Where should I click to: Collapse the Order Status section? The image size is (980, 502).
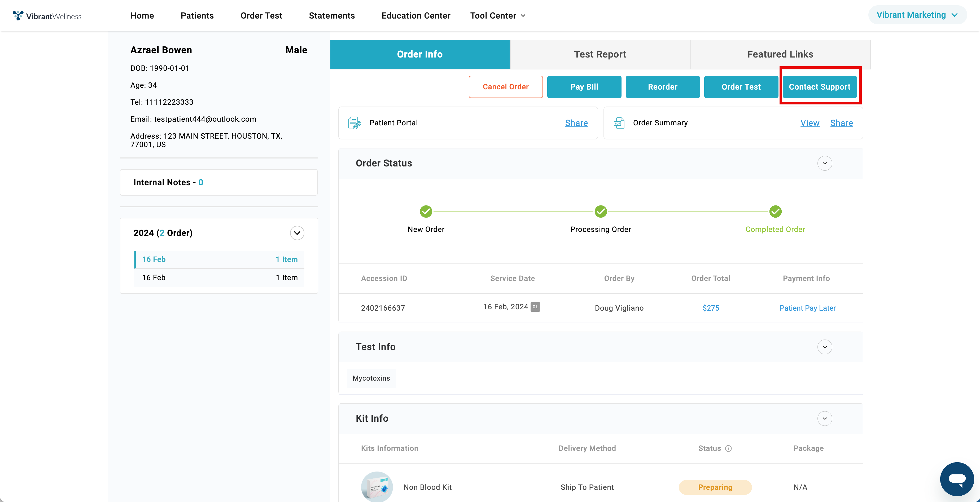824,163
